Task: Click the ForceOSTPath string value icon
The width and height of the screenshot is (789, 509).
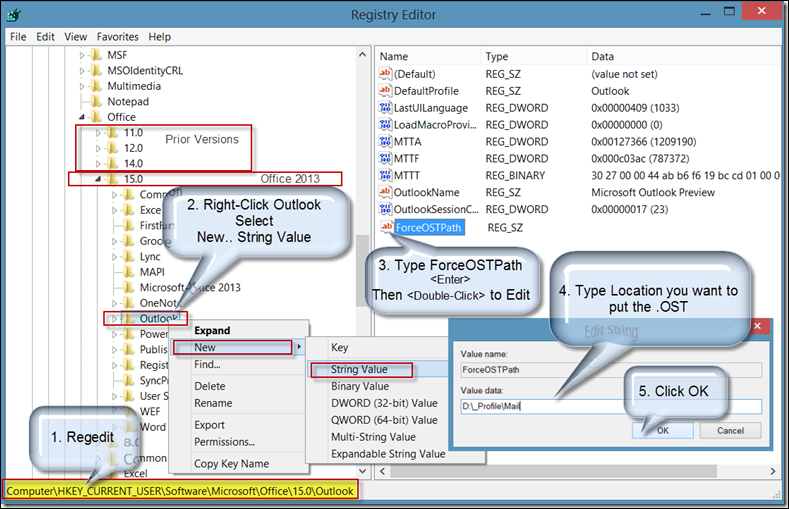Action: [387, 227]
